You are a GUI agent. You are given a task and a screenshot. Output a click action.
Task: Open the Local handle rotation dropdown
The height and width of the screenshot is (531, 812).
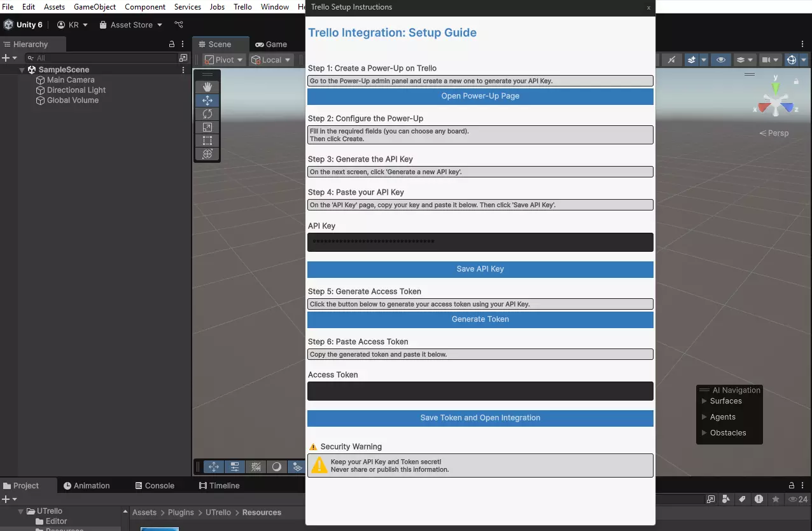coord(271,60)
